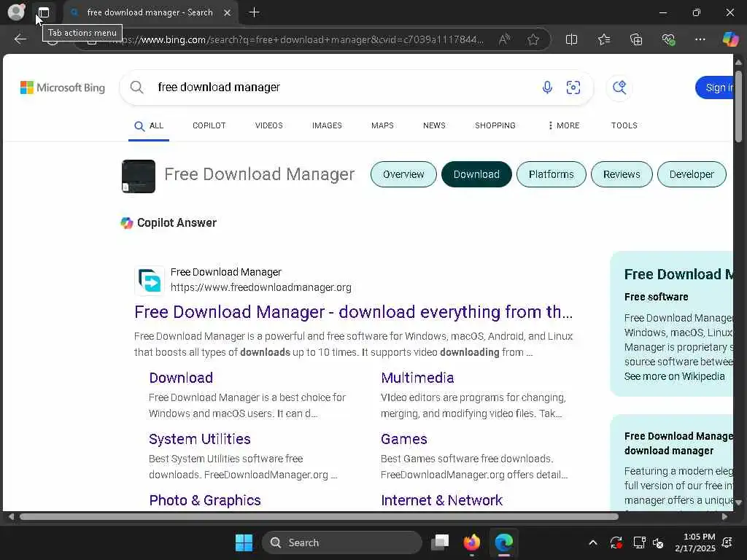Switch to the VIDEOS tab
This screenshot has width=747, height=560.
pyautogui.click(x=268, y=125)
